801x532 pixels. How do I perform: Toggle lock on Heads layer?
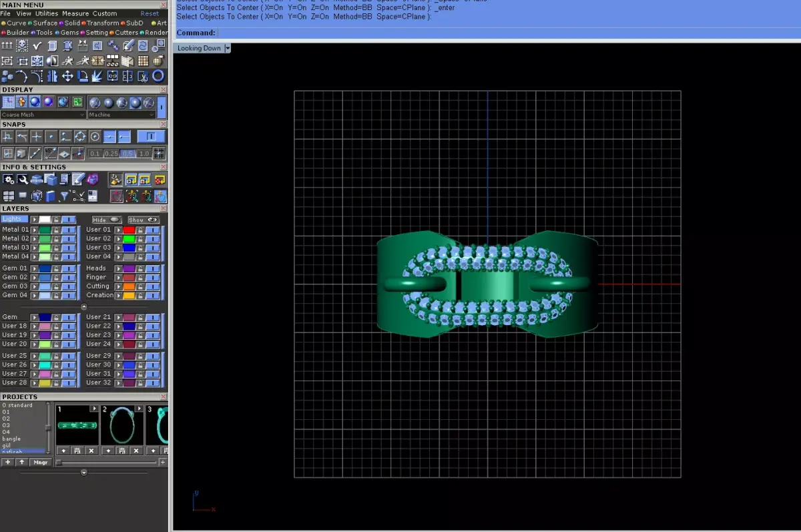[140, 268]
